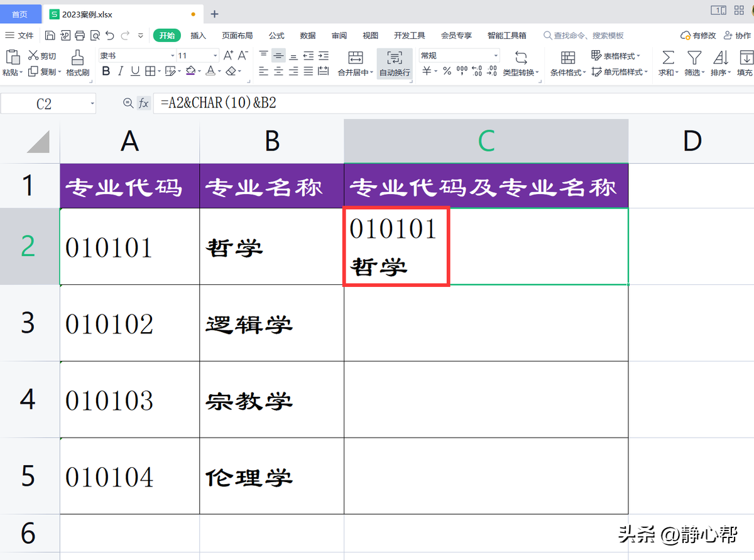
Task: Center text horizontally
Action: 278,72
